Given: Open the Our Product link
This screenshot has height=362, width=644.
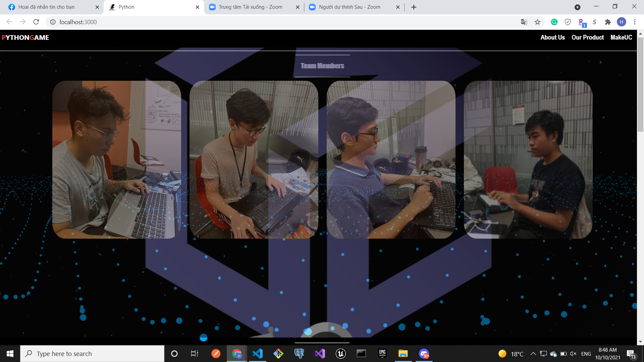Looking at the screenshot, I should 588,38.
